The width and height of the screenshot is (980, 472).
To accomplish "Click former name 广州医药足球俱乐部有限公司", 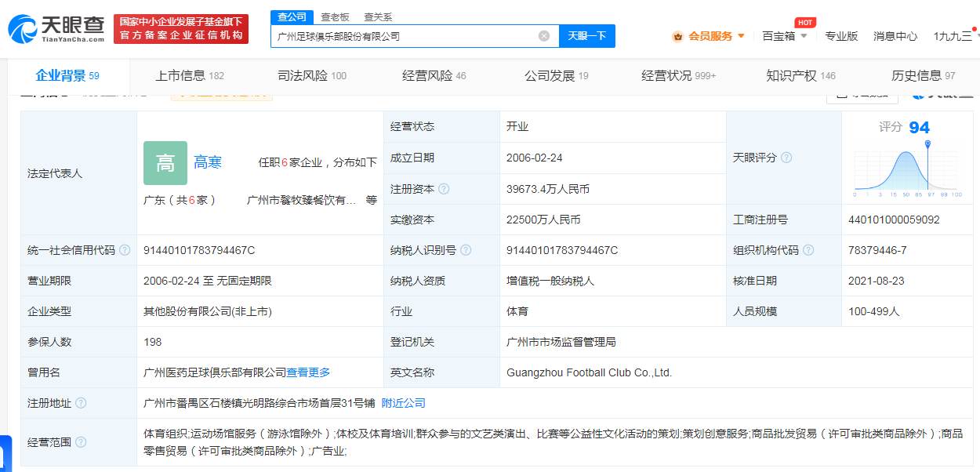I will click(215, 372).
